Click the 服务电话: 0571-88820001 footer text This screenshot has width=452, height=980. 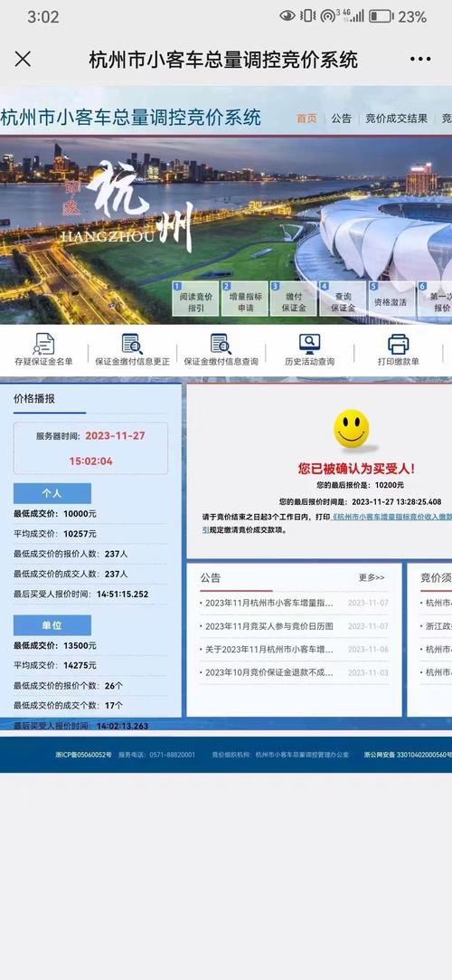(156, 755)
